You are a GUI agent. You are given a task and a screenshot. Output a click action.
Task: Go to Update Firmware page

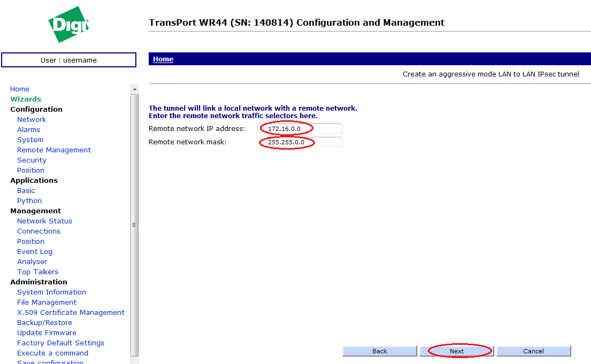pos(47,333)
